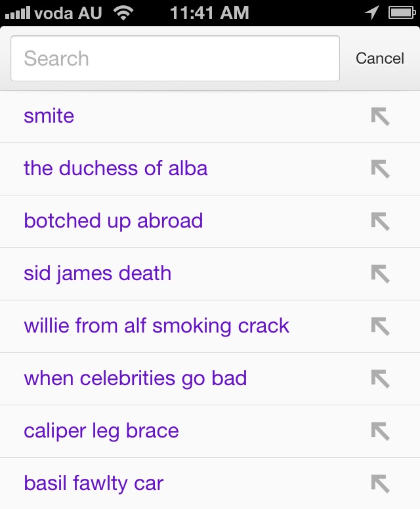Tap the fill-arrow icon beside "smite"
The width and height of the screenshot is (420, 509).
[381, 116]
